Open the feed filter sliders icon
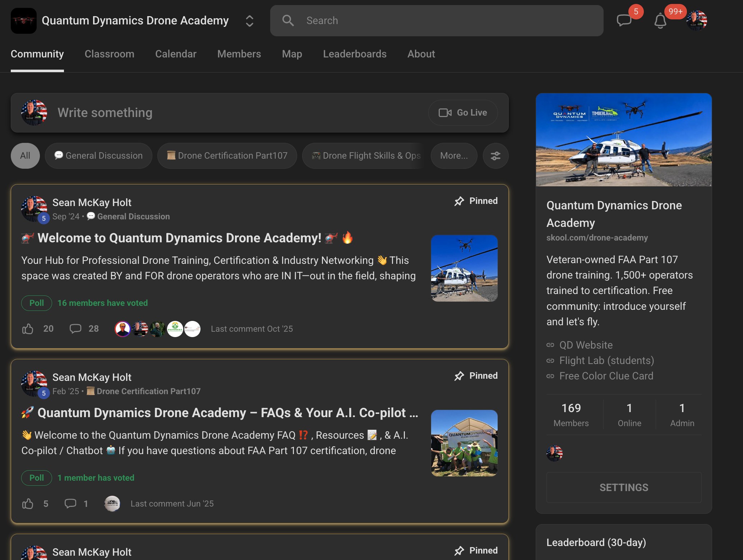743x560 pixels. [496, 156]
